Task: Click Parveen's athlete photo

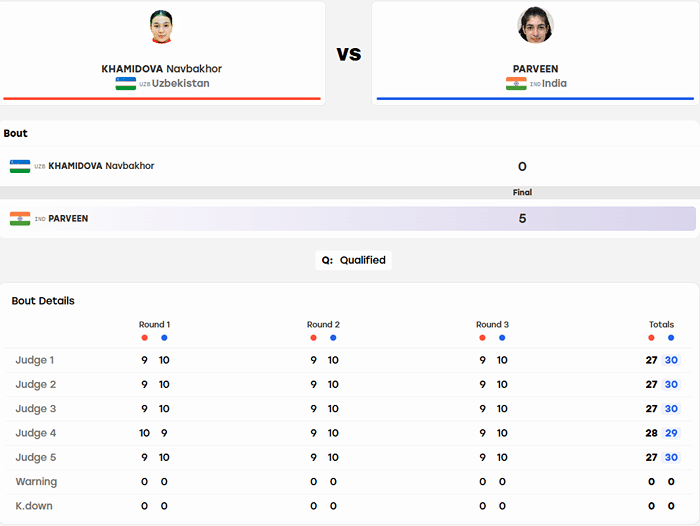Action: 535,25
